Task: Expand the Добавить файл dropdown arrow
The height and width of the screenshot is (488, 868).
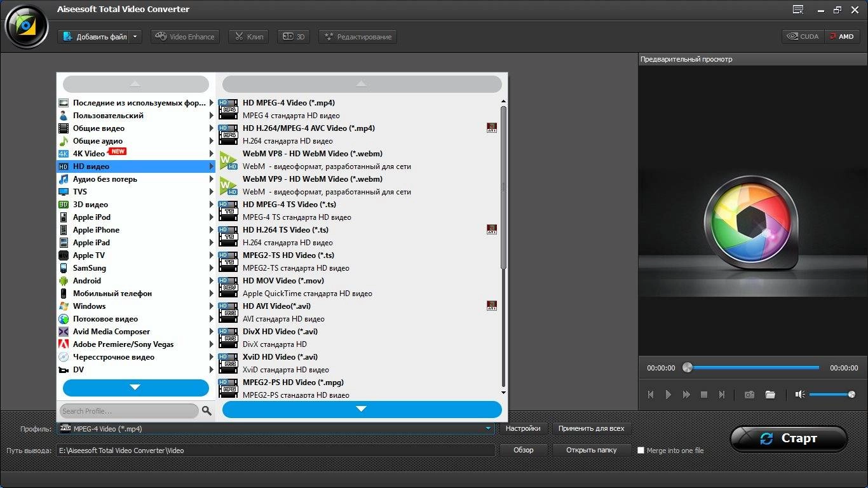Action: (135, 37)
